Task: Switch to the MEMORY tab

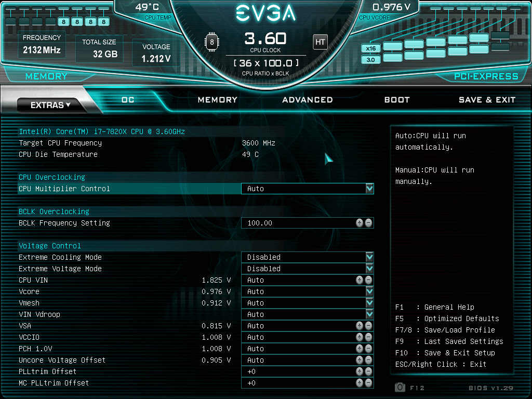Action: tap(218, 100)
